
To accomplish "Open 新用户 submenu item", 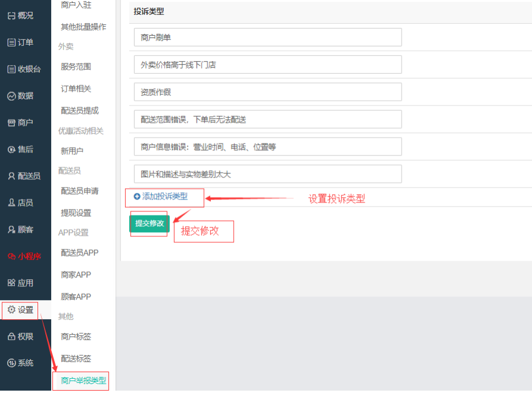I will point(72,151).
